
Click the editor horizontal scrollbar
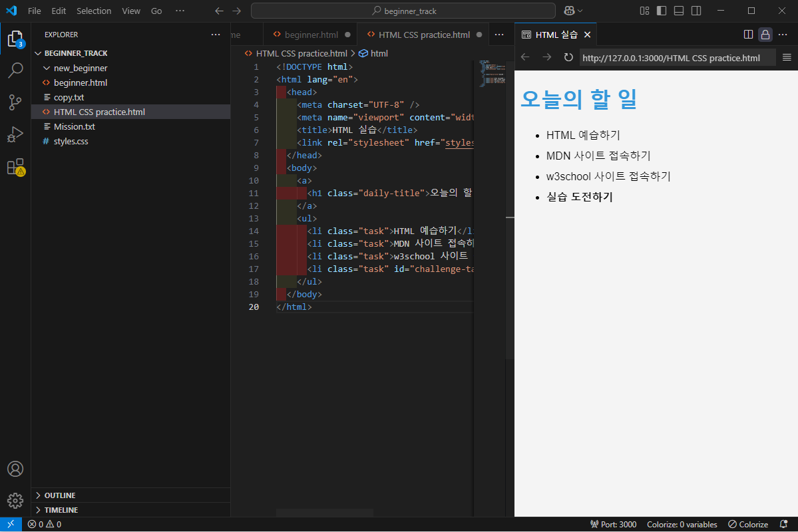point(325,512)
